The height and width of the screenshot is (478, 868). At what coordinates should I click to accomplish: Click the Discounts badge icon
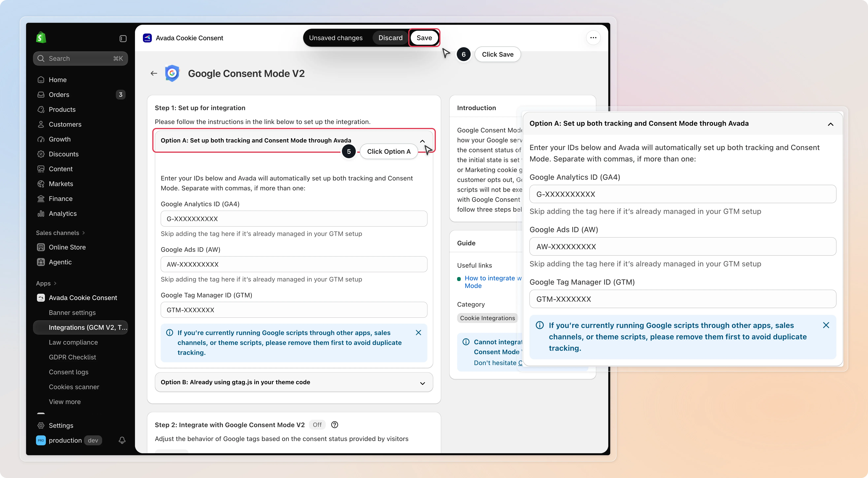pos(41,154)
